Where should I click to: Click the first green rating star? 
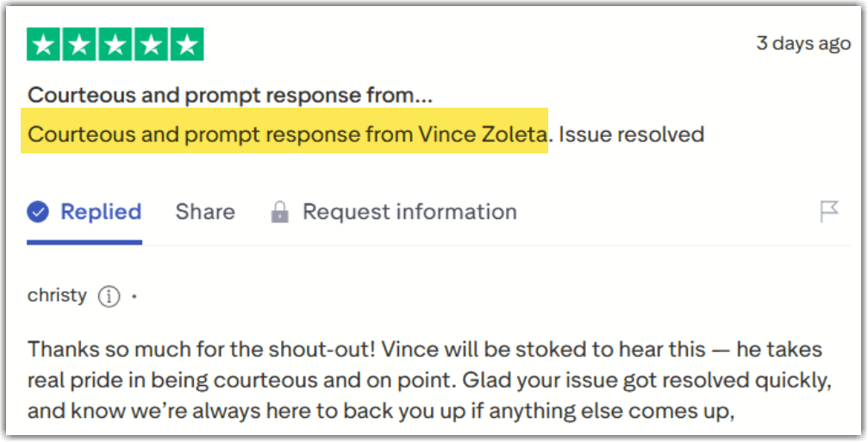click(44, 44)
